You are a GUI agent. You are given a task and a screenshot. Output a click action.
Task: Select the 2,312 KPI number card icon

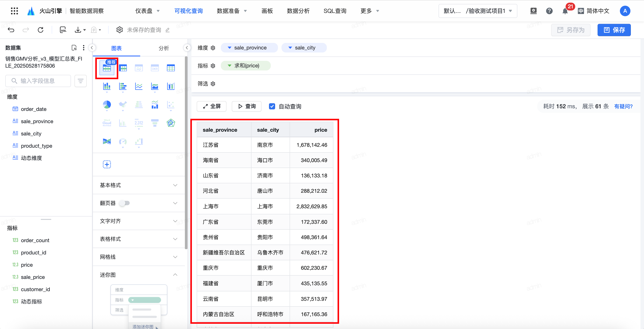point(139,123)
